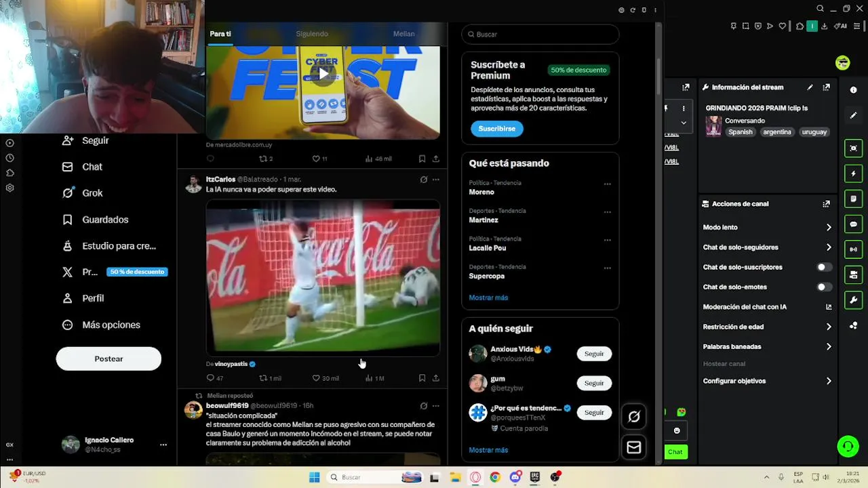The height and width of the screenshot is (488, 868).
Task: Open Chat in the X sidebar
Action: click(x=82, y=167)
